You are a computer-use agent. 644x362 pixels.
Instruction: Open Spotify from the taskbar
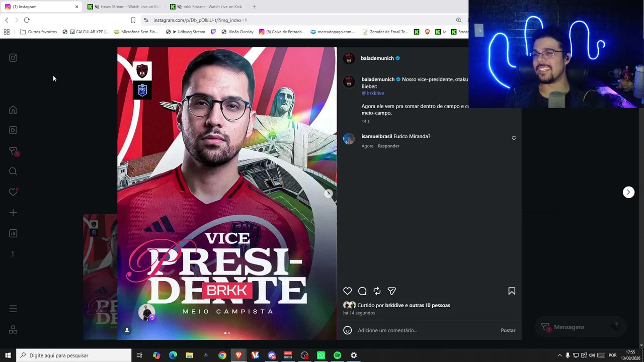click(337, 355)
